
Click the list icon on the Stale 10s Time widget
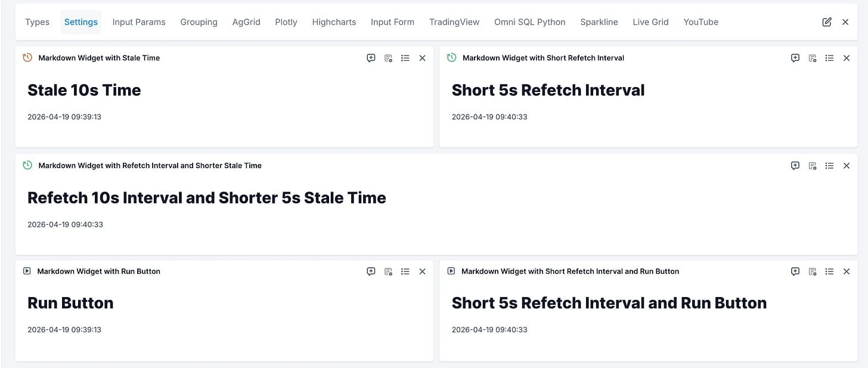405,58
